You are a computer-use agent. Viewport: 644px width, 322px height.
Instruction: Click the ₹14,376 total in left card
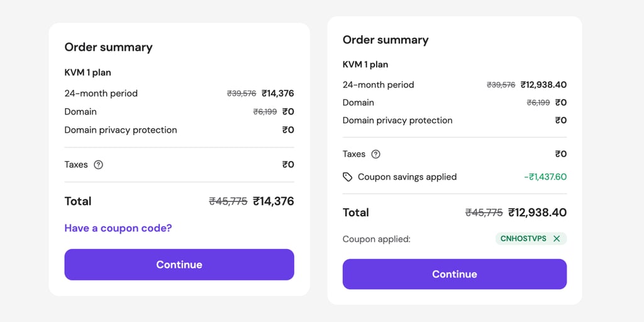[274, 201]
